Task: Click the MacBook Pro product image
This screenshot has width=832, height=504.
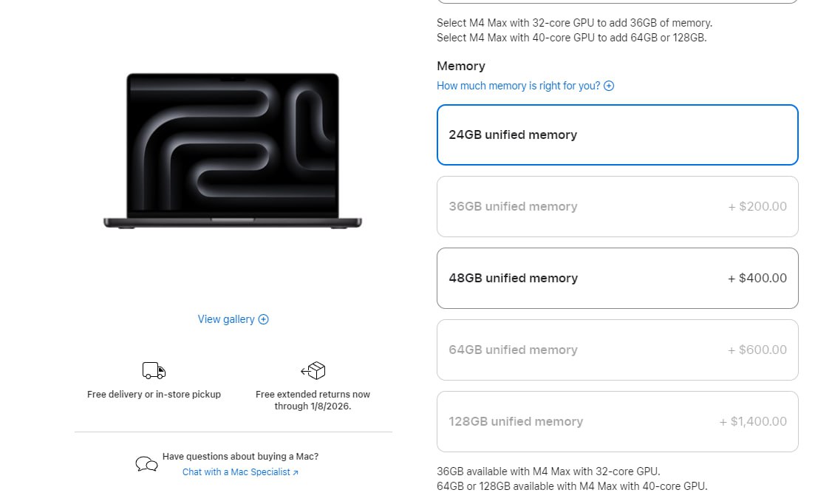Action: [x=232, y=150]
